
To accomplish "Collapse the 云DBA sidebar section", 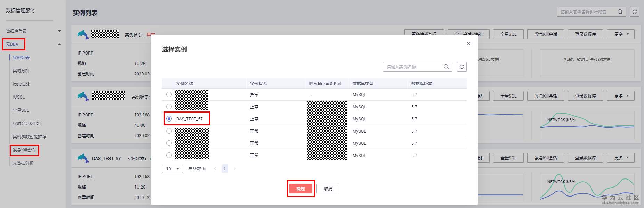I will [x=59, y=44].
